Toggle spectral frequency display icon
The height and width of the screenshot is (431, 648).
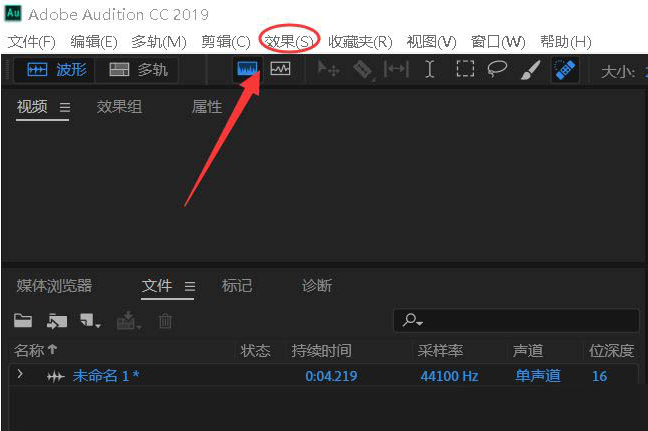click(x=248, y=69)
